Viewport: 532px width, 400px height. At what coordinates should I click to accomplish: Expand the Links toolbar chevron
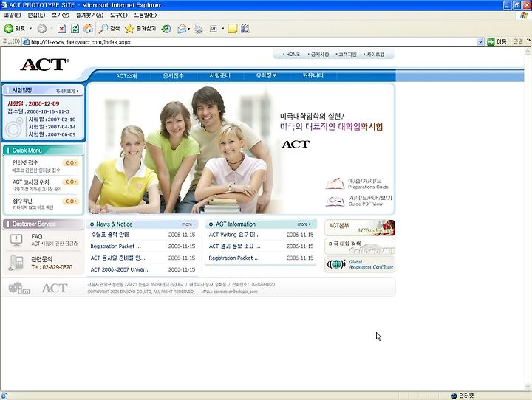[x=528, y=41]
